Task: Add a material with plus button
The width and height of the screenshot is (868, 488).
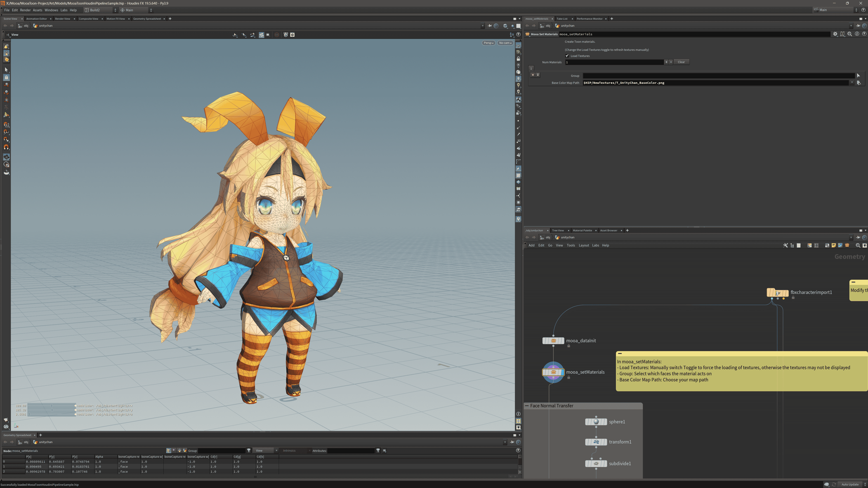Action: [x=666, y=62]
